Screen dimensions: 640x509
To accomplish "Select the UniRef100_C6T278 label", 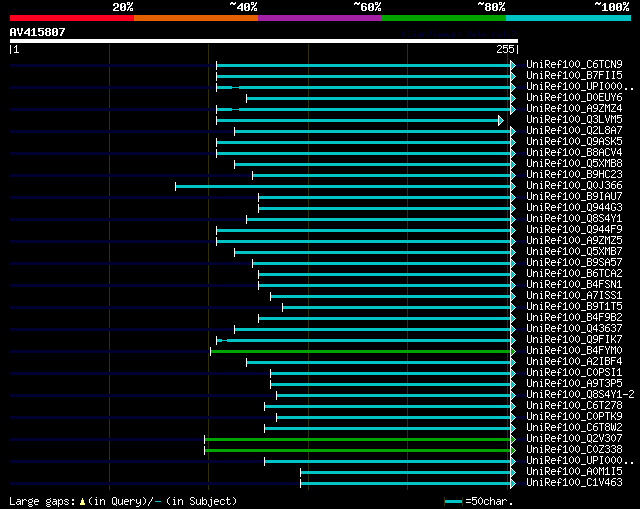I will point(574,406).
